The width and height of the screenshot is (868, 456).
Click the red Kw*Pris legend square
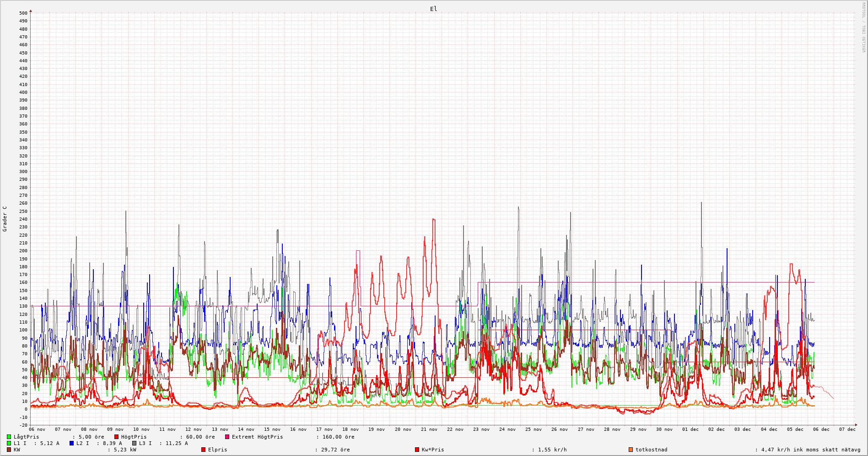pos(417,450)
